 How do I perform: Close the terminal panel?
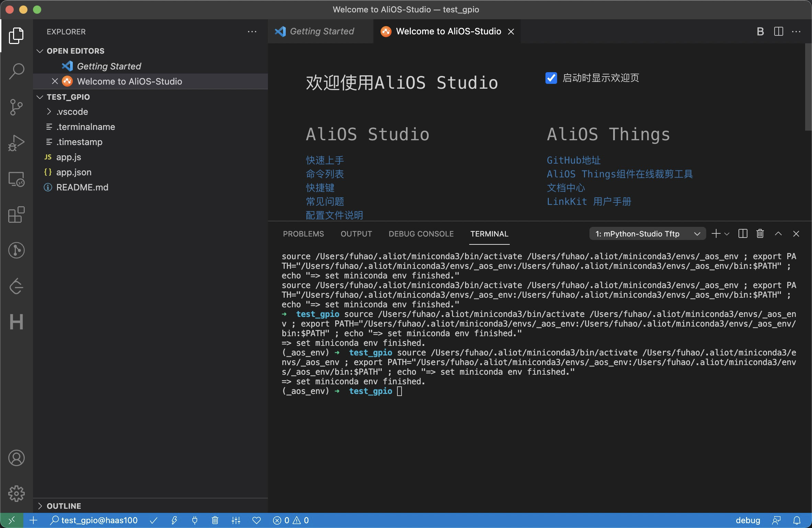coord(796,234)
